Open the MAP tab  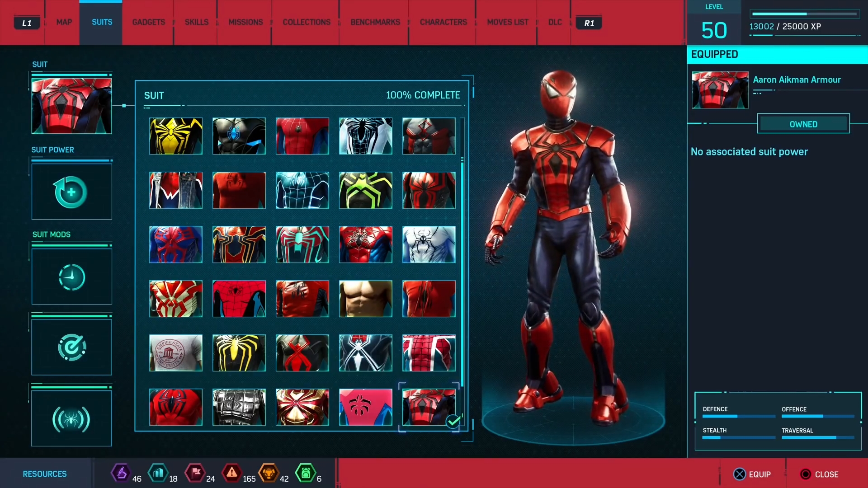64,22
